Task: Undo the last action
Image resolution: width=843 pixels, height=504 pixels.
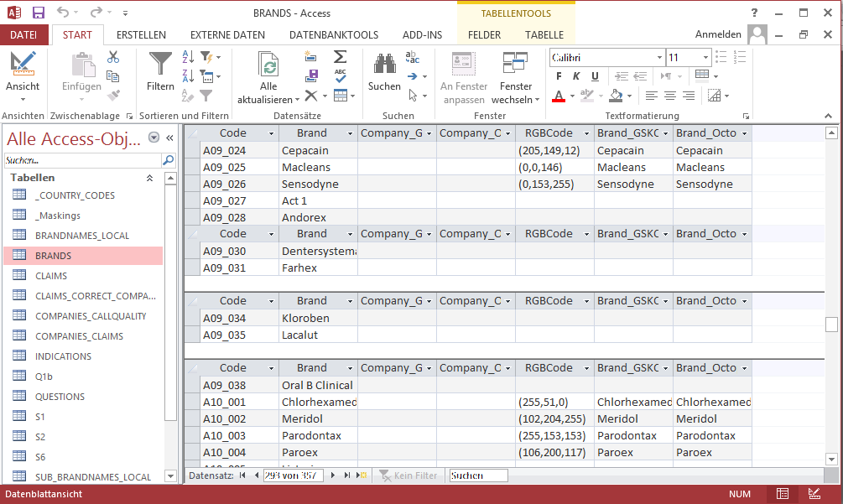Action: (63, 13)
